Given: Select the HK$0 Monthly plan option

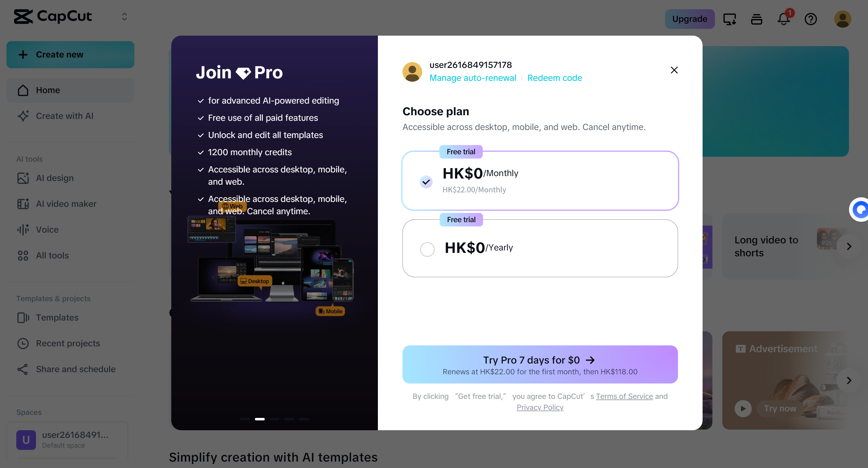Looking at the screenshot, I should click(x=426, y=182).
